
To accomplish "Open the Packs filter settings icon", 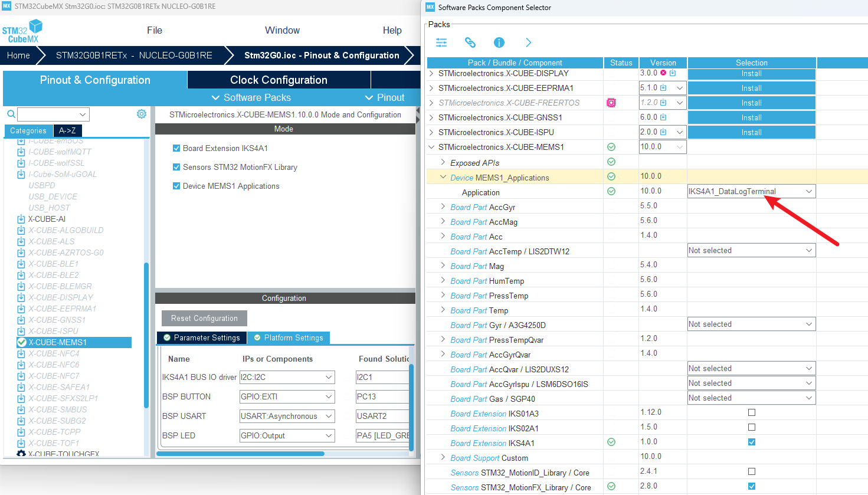I will click(x=441, y=42).
